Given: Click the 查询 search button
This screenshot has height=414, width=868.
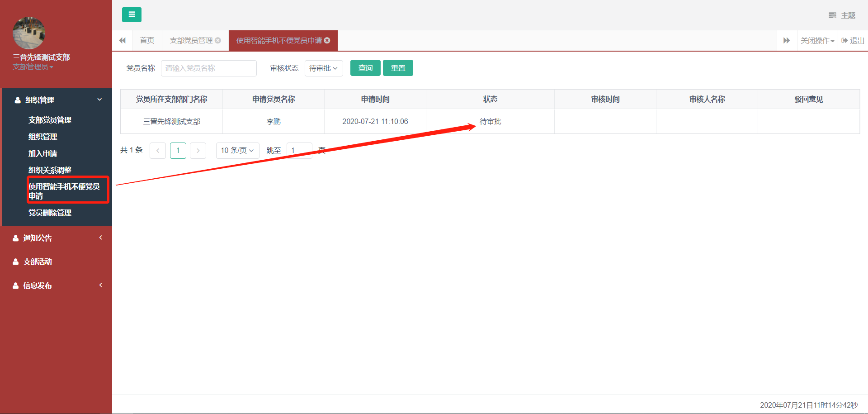Looking at the screenshot, I should coord(365,68).
